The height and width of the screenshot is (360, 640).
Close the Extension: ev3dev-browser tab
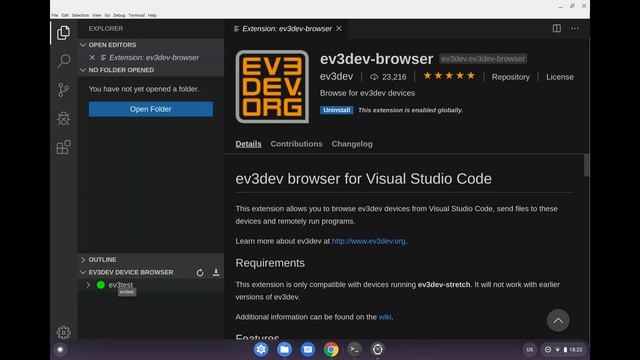click(339, 29)
